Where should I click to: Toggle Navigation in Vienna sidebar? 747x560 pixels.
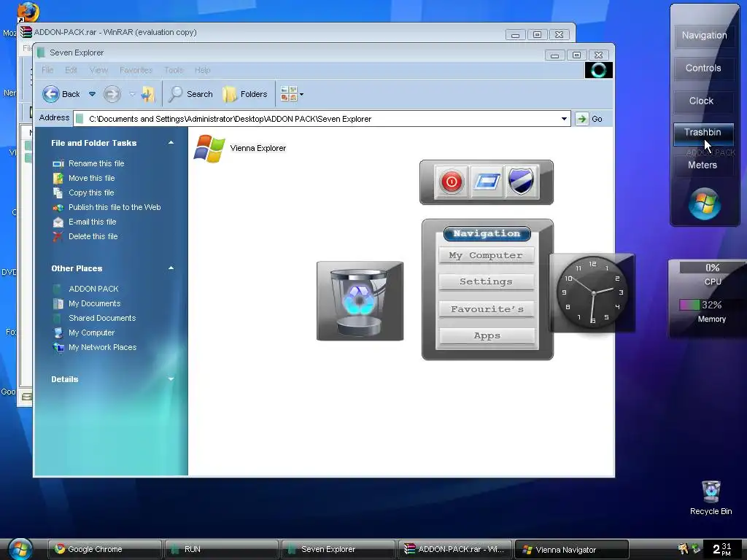pos(704,36)
